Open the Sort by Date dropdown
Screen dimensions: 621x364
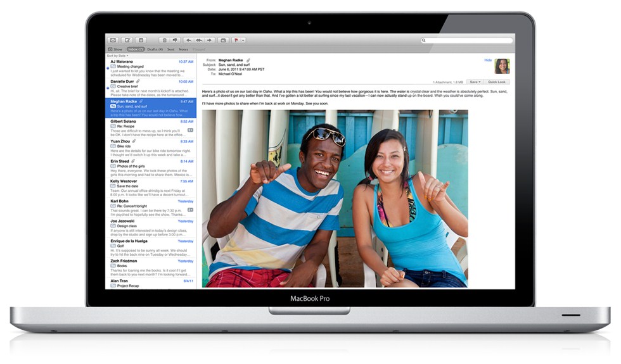pos(117,56)
